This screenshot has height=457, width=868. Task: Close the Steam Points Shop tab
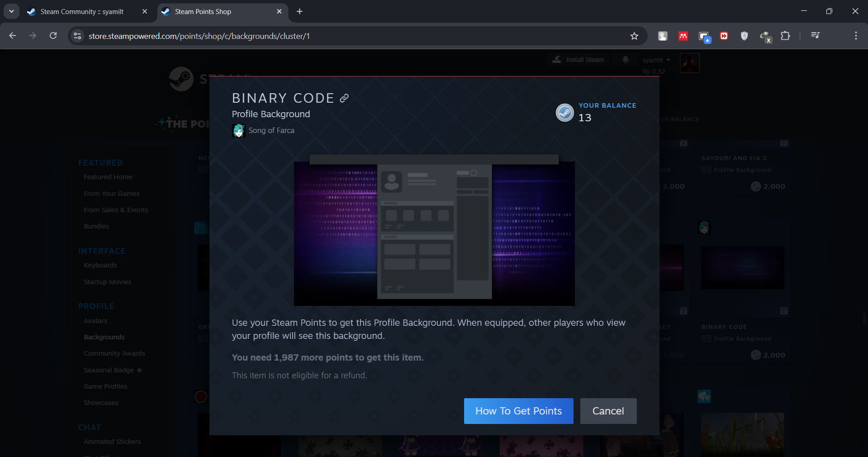point(279,11)
